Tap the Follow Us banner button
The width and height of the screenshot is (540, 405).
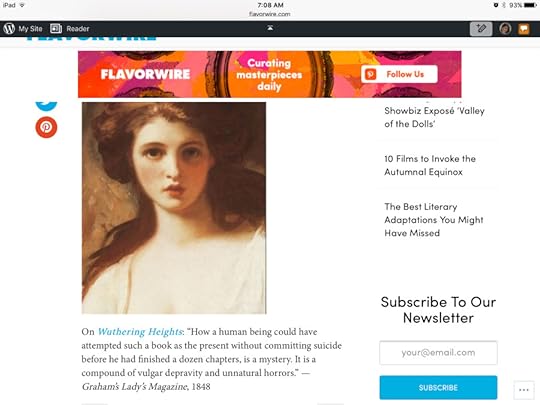tap(399, 74)
